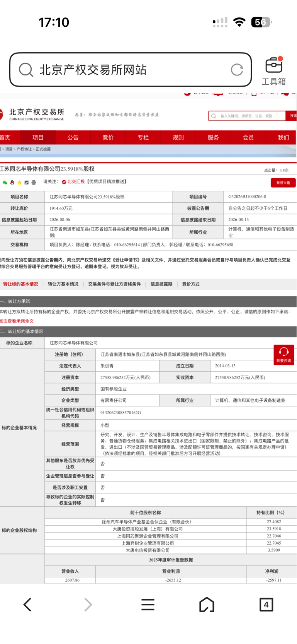Open the 服务 nav menu item

click(213, 138)
